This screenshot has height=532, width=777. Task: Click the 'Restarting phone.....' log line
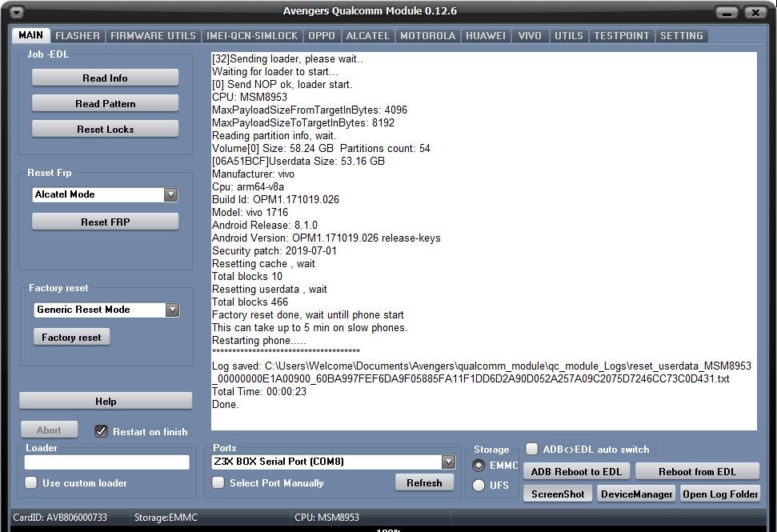tap(259, 340)
